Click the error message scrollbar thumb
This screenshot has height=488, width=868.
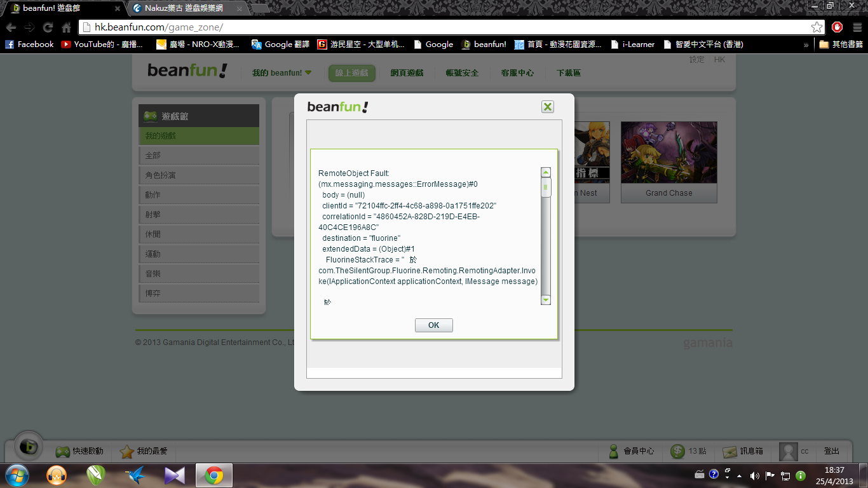(x=546, y=187)
